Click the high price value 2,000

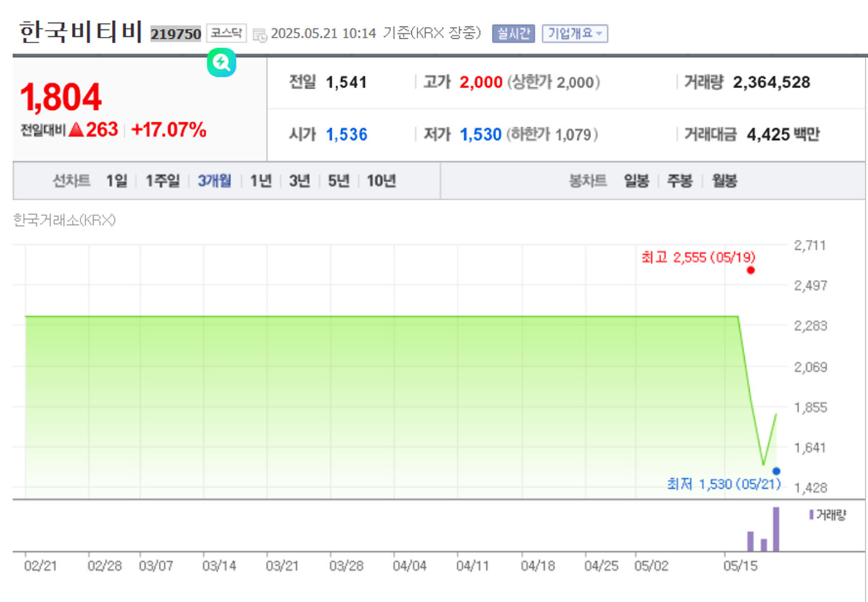481,82
